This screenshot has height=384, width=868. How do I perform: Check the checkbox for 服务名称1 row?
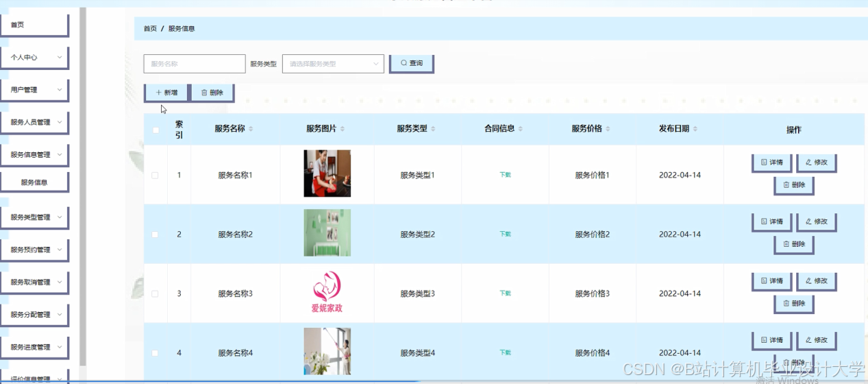click(155, 176)
